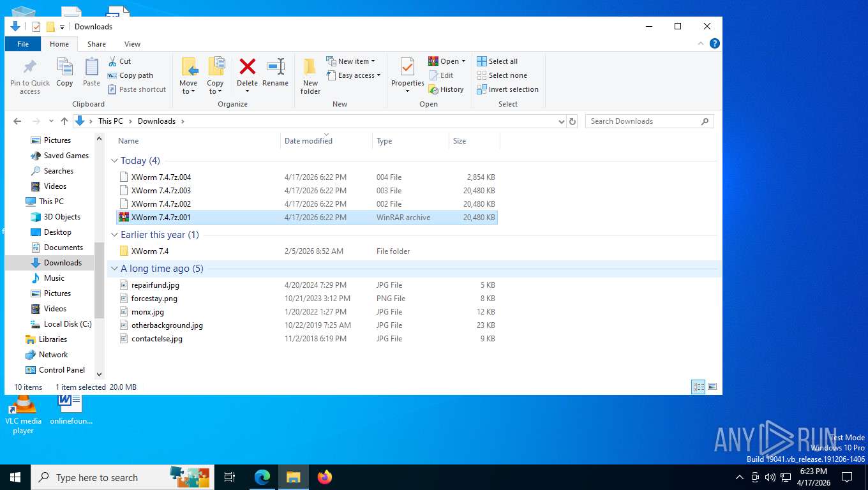
Task: Collapse A long time ago group
Action: (114, 269)
